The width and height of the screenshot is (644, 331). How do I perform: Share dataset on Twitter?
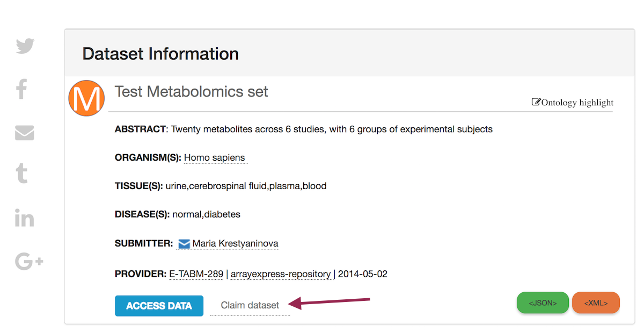(x=25, y=46)
